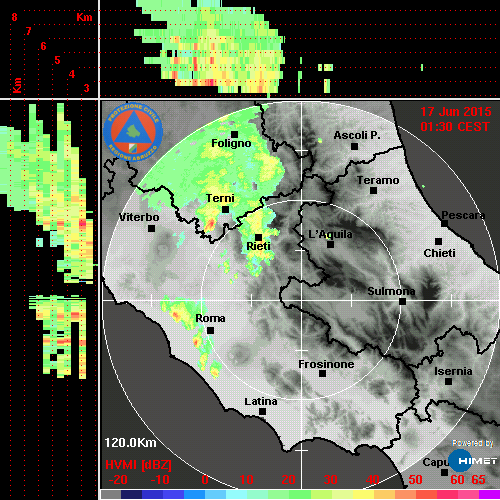Click the red storm core southwest of Terni
Screen dimensions: 500x500
210,224
